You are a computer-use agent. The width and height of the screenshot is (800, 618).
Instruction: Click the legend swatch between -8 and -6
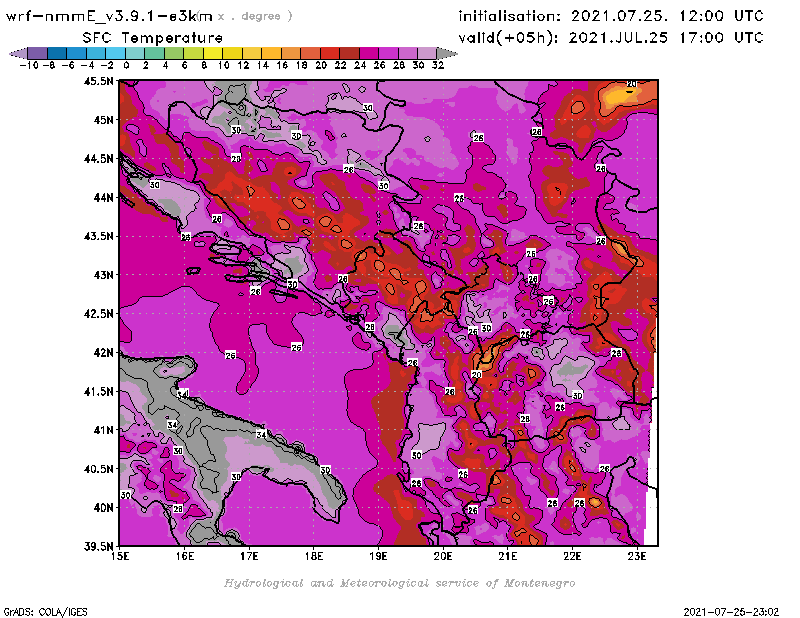pos(57,53)
